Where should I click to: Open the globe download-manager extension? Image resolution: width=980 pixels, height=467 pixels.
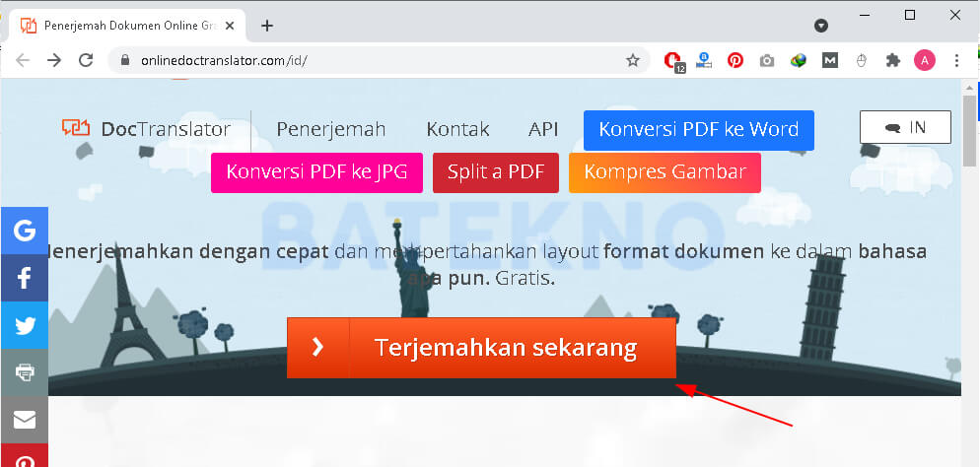(799, 60)
